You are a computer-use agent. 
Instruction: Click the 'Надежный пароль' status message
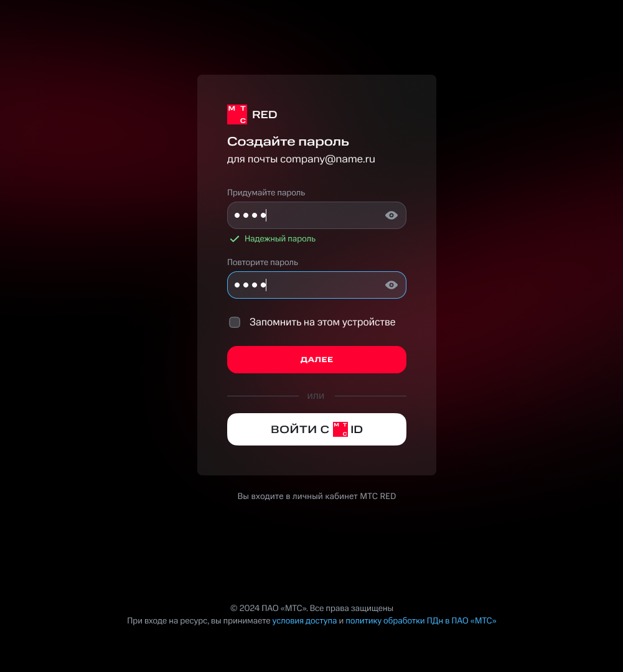(x=280, y=239)
